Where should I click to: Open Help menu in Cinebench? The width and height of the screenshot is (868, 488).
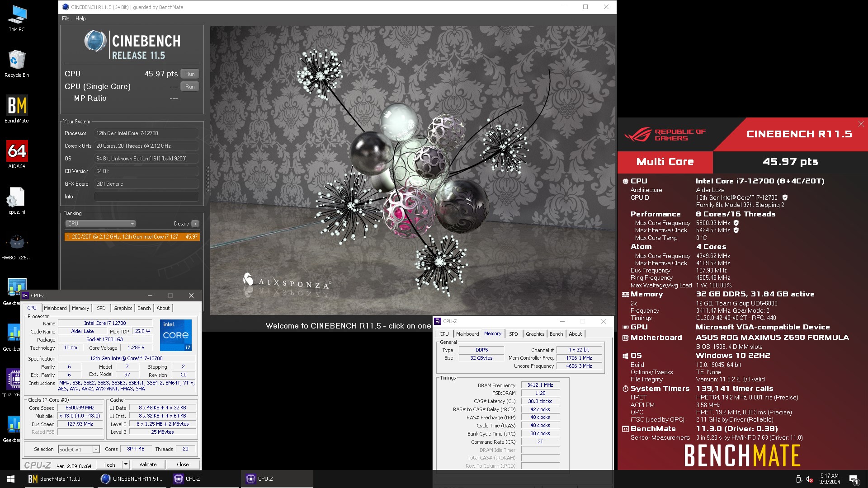(80, 19)
